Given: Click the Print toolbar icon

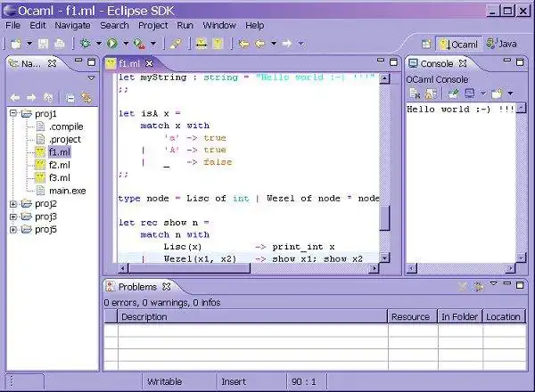Looking at the screenshot, I should [x=60, y=44].
